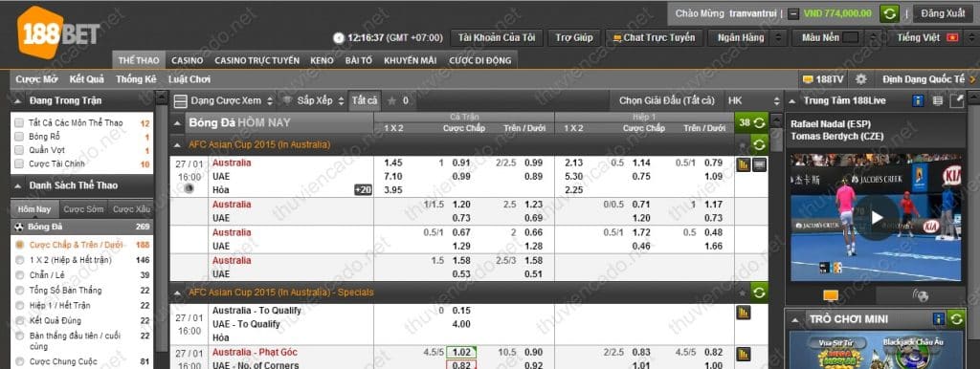
Task: Refresh the Trò Chơi Mini panel
Action: pyautogui.click(x=956, y=319)
